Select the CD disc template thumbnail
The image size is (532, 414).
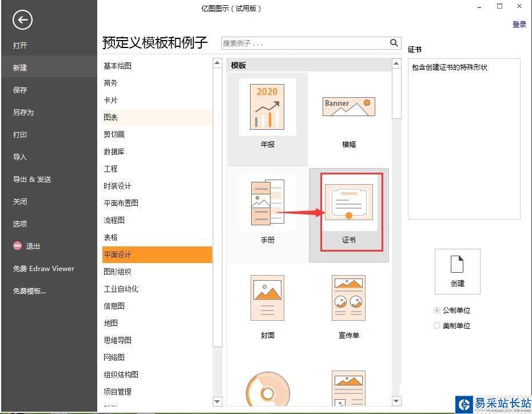pyautogui.click(x=268, y=389)
